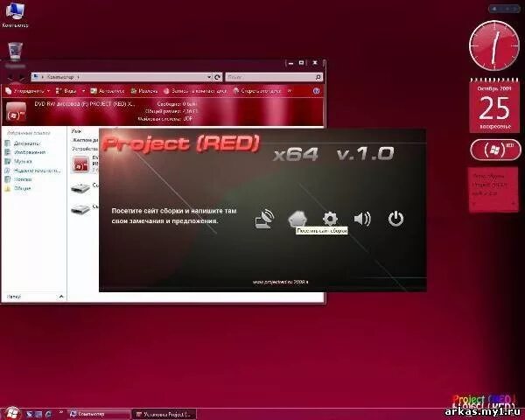Click the magnifier icon in the search box

pos(318,77)
